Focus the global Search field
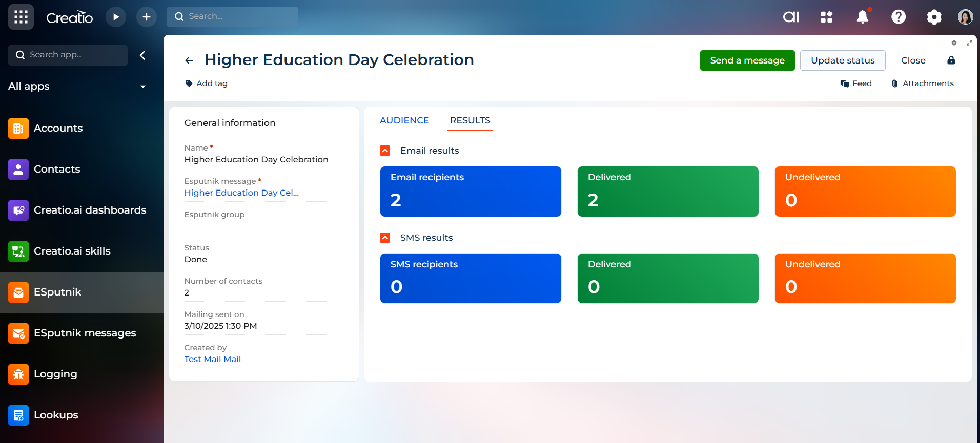Viewport: 980px width, 443px height. [x=232, y=17]
